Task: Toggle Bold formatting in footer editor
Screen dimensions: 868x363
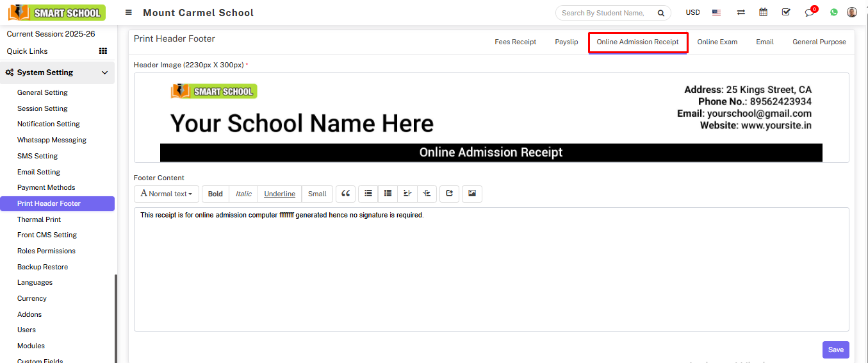Action: (x=215, y=194)
